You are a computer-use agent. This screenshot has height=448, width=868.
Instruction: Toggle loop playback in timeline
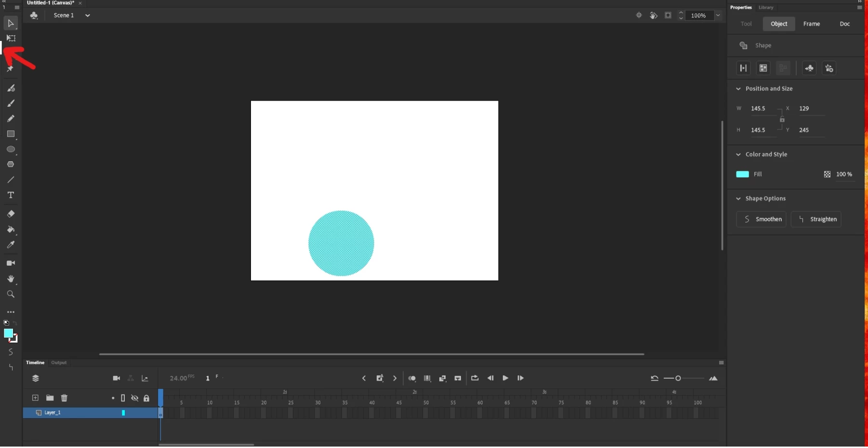point(474,379)
